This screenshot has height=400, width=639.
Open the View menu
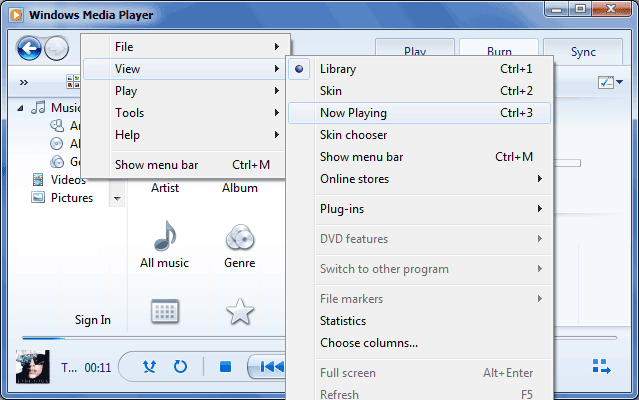coord(184,69)
